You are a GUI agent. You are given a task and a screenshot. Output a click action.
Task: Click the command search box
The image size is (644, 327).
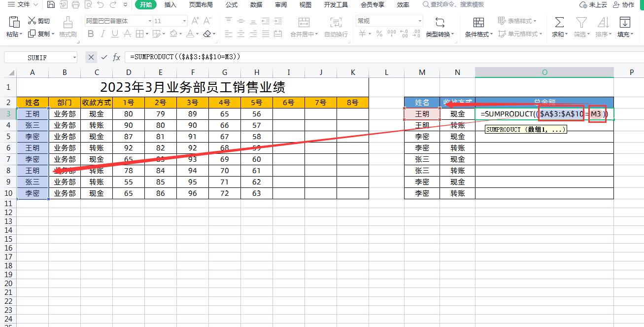(453, 5)
